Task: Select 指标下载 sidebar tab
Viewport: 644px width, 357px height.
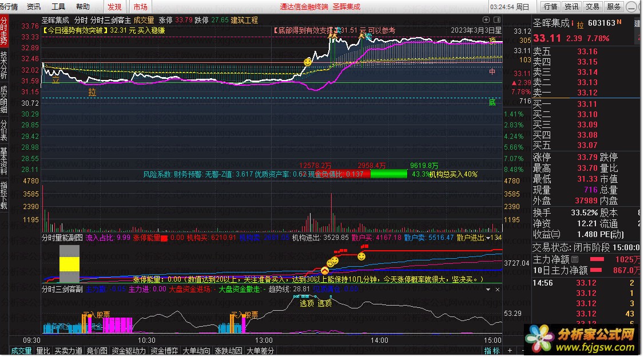Action: pyautogui.click(x=3, y=195)
